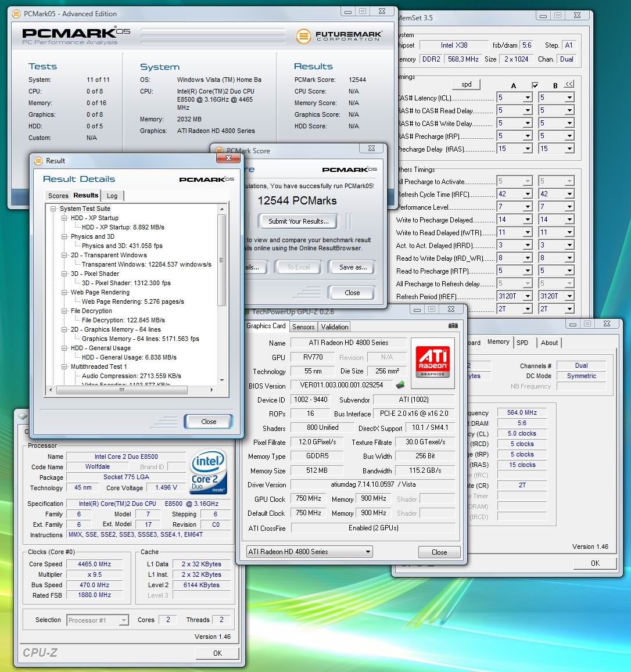Click OK in the CPU-Z memory window
This screenshot has height=672, width=631.
(x=595, y=563)
